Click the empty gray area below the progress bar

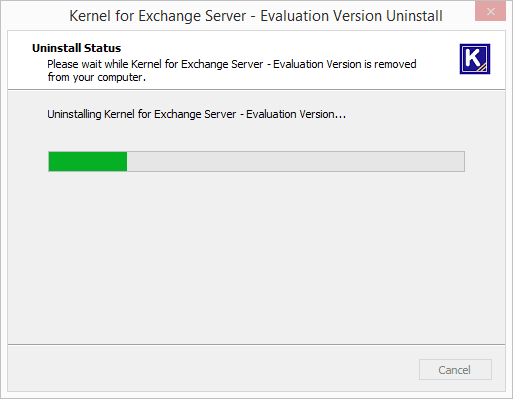pyautogui.click(x=256, y=257)
